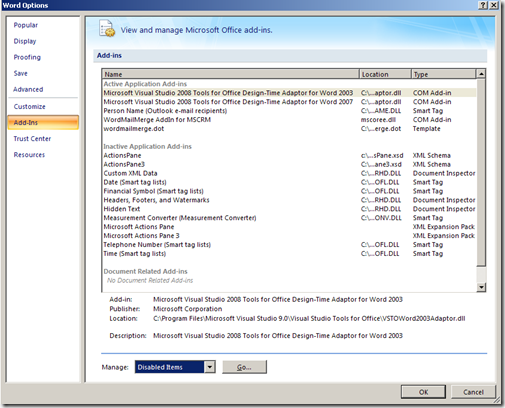Select the Microsoft Actions Pane 3 row
505x408 pixels.
(x=289, y=236)
